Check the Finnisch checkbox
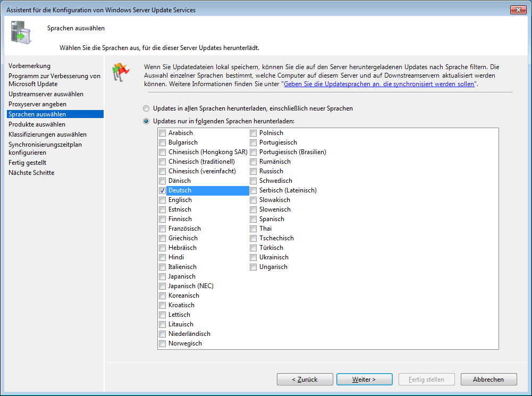 click(x=163, y=219)
